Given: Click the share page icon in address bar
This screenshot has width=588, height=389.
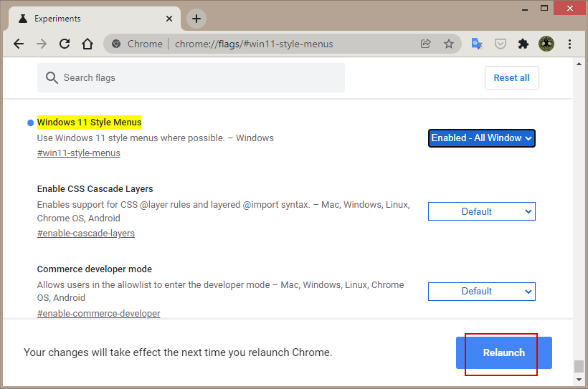Looking at the screenshot, I should [426, 44].
